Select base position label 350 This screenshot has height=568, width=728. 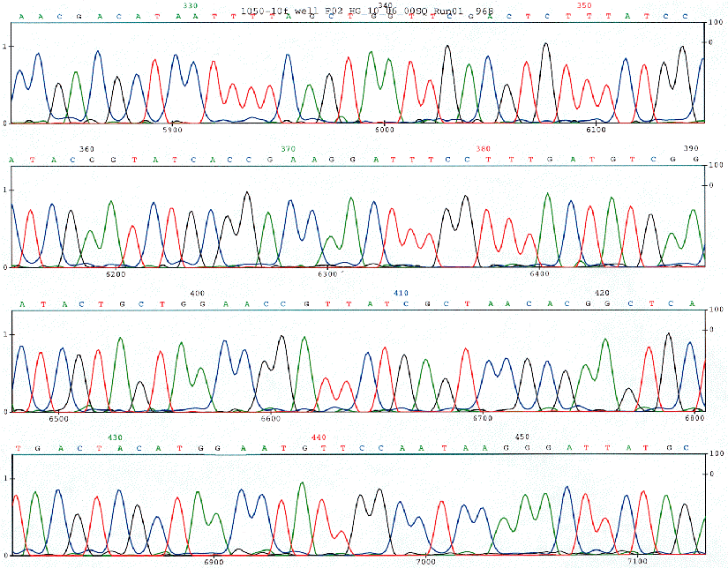point(584,5)
